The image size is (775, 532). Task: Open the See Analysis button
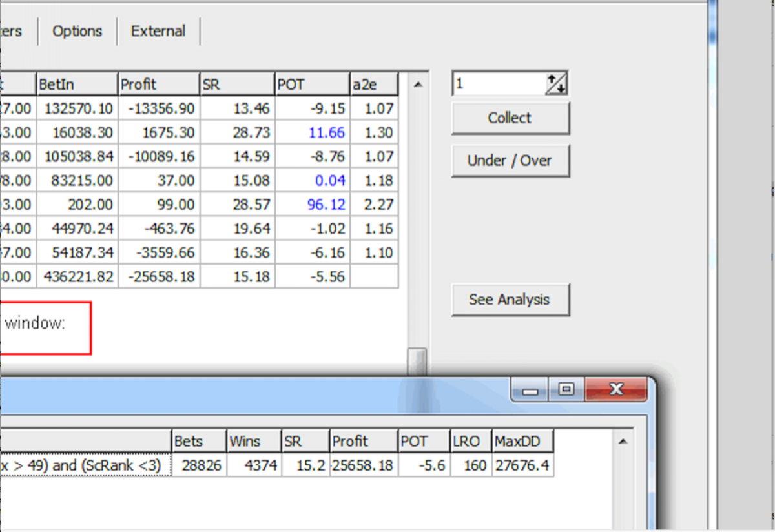click(x=510, y=300)
